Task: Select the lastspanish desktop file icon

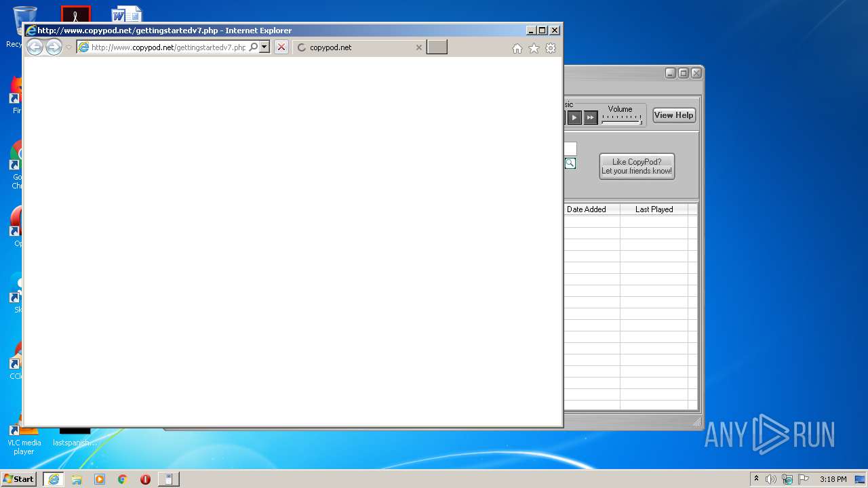Action: pyautogui.click(x=75, y=437)
